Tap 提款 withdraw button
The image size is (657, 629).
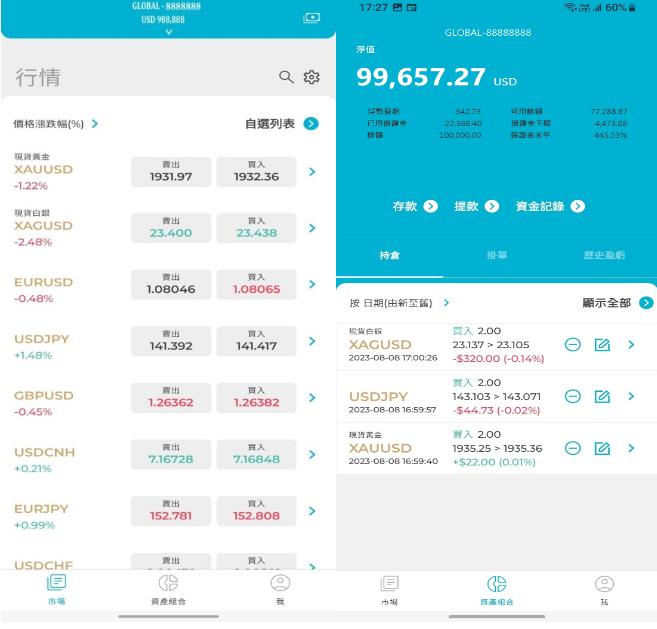pyautogui.click(x=476, y=206)
